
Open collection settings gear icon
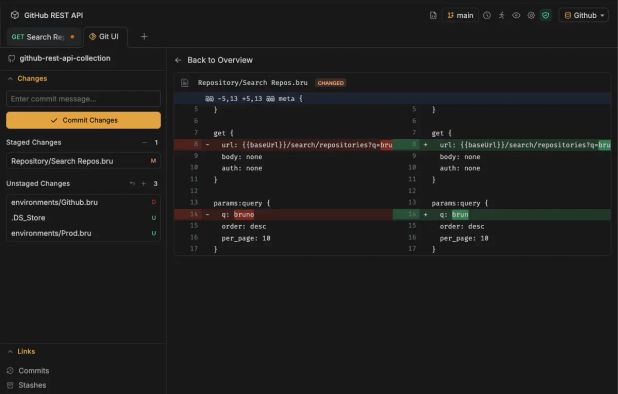pos(531,15)
